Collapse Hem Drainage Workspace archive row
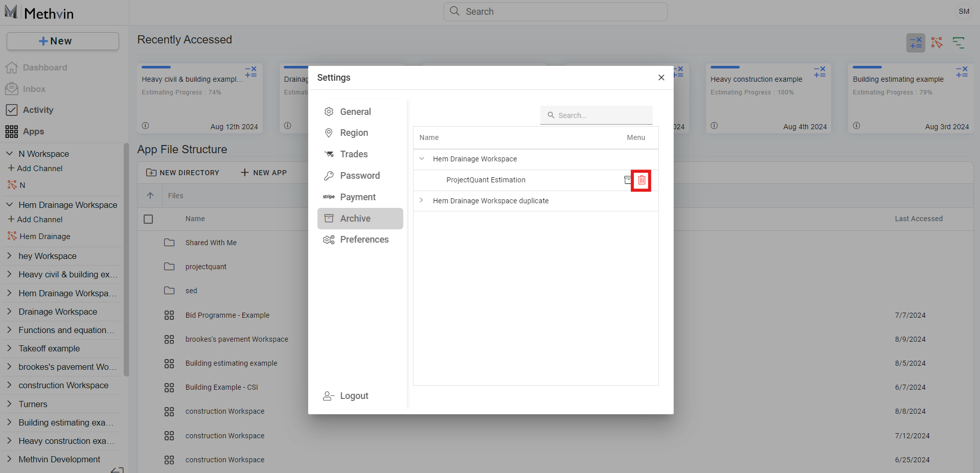The width and height of the screenshot is (980, 473). (422, 159)
